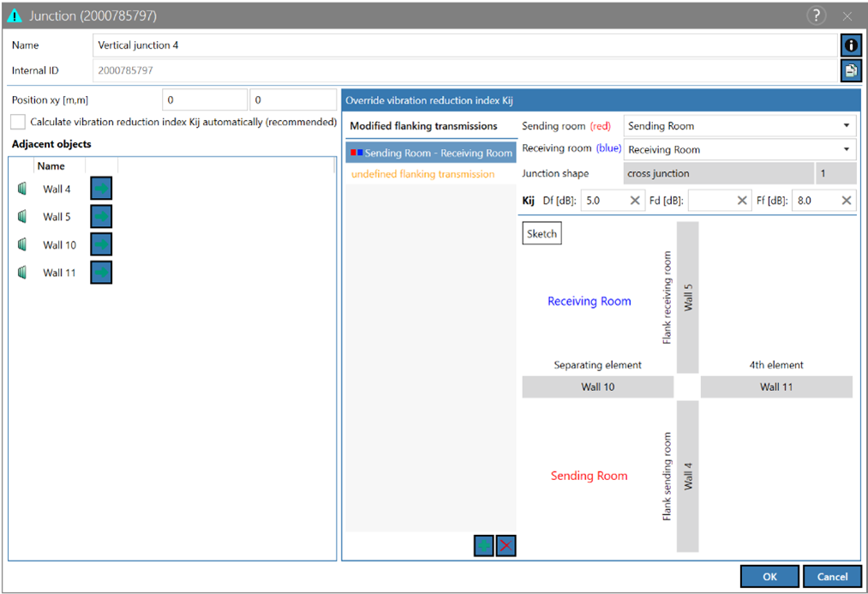Click the warning triangle icon in title bar
The height and width of the screenshot is (594, 868).
[x=15, y=15]
